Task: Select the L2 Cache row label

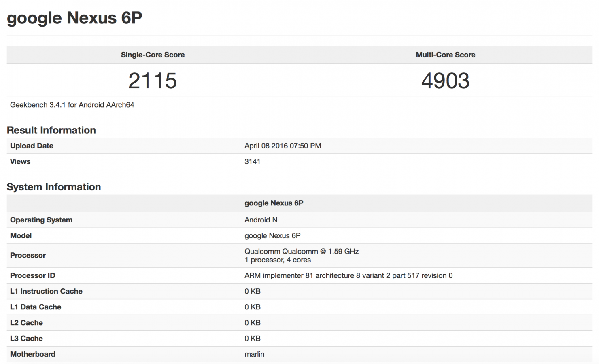Action: [x=26, y=323]
